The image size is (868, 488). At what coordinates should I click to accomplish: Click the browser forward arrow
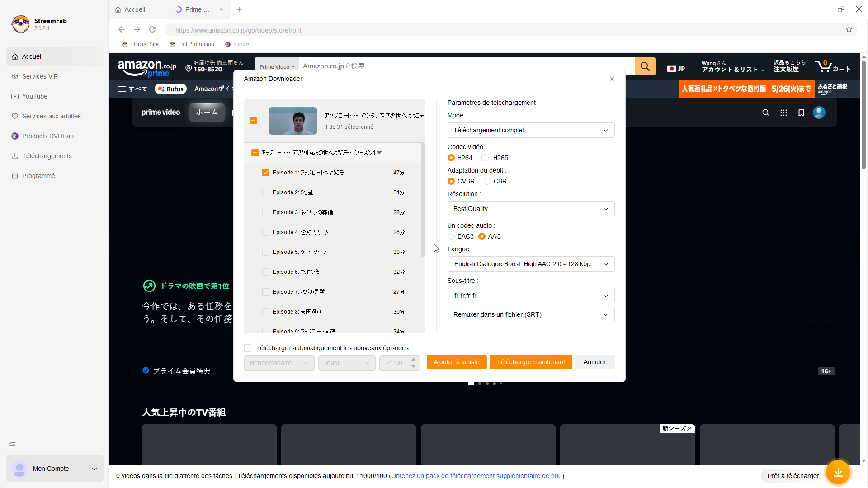[137, 29]
